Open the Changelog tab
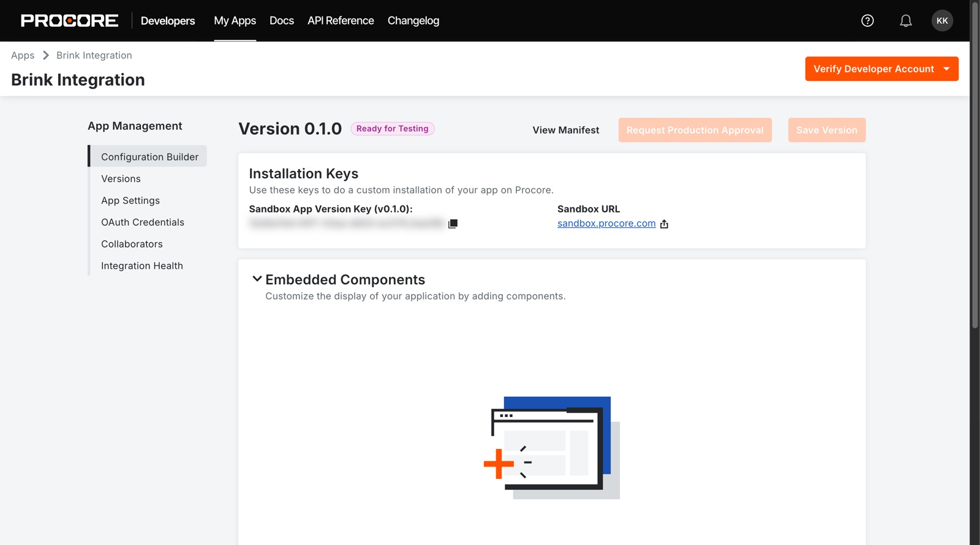Viewport: 980px width, 545px height. pos(413,21)
